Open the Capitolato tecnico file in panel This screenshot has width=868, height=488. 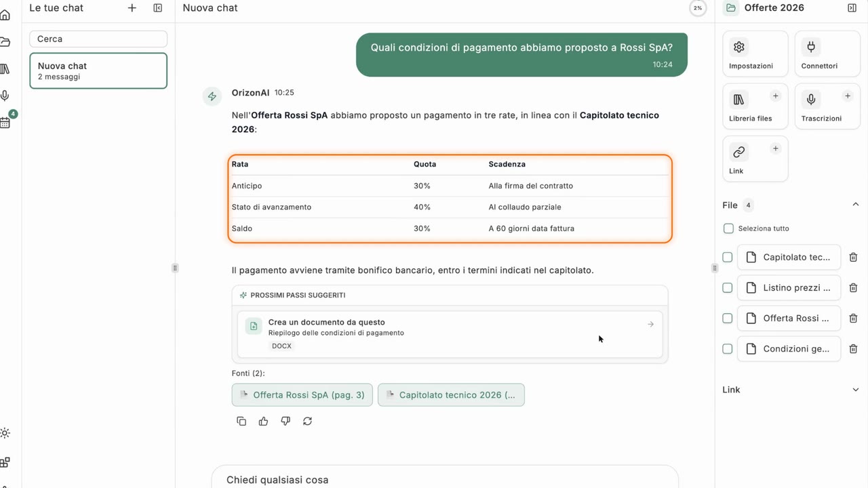coord(789,258)
